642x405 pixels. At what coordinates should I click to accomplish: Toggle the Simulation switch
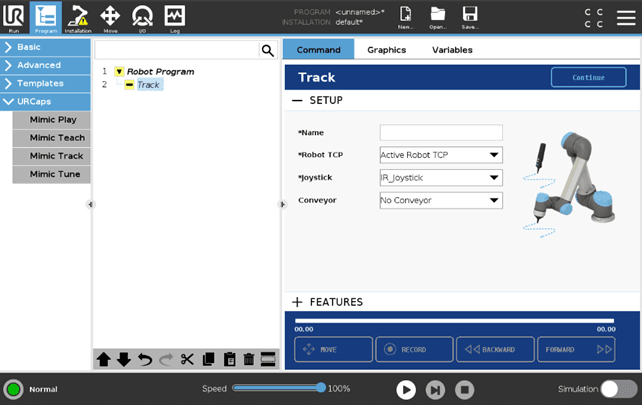[618, 389]
